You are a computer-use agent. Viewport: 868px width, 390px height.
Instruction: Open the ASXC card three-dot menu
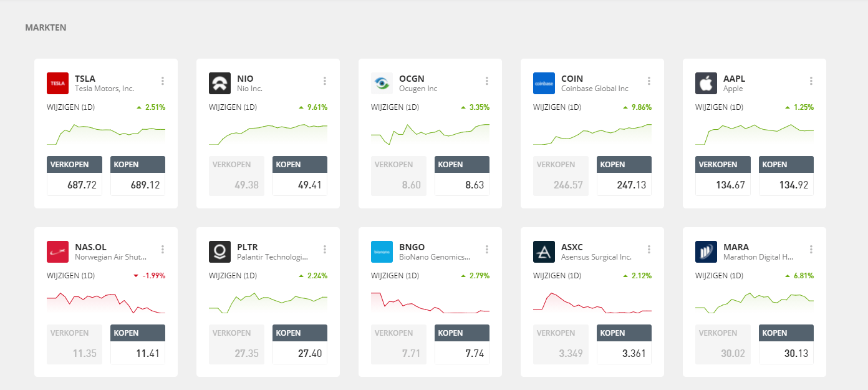649,250
